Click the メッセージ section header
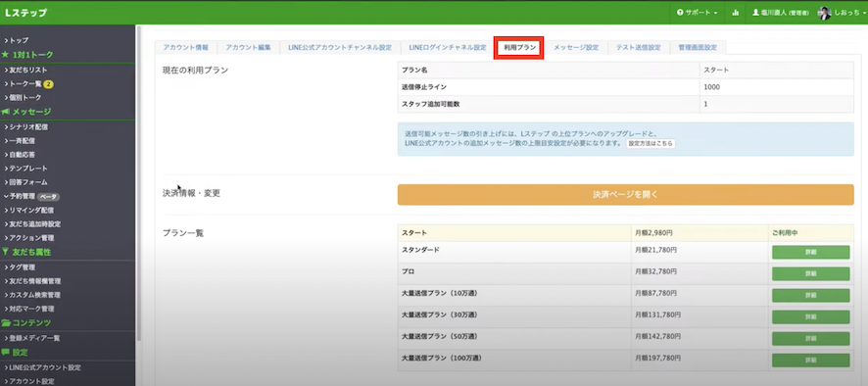 click(x=26, y=112)
